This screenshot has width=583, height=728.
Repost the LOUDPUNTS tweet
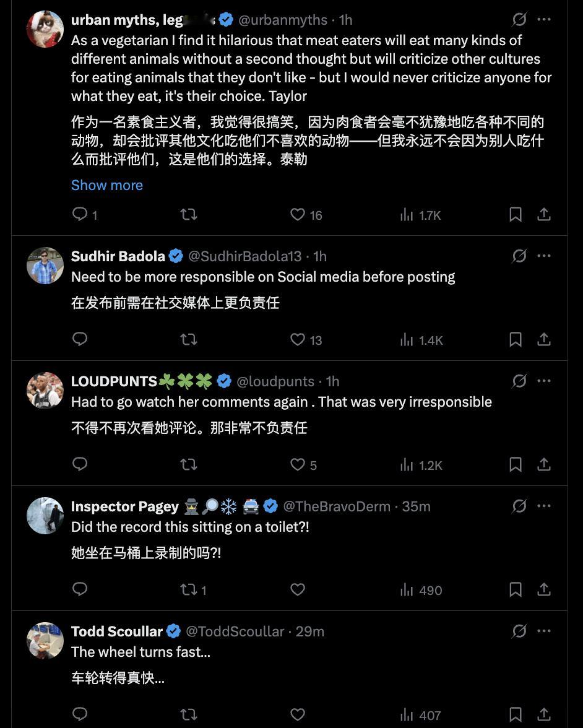pos(188,464)
